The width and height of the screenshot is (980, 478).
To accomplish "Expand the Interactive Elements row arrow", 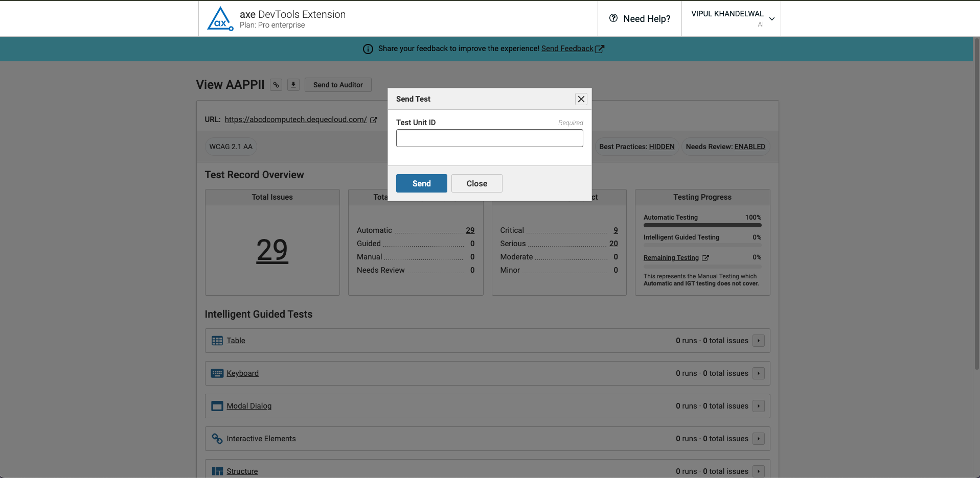I will coord(759,439).
